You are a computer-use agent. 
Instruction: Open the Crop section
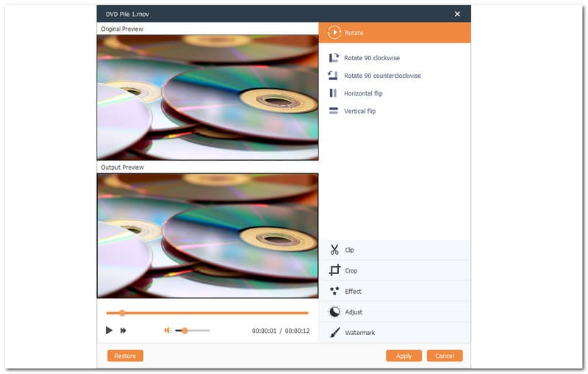(395, 270)
